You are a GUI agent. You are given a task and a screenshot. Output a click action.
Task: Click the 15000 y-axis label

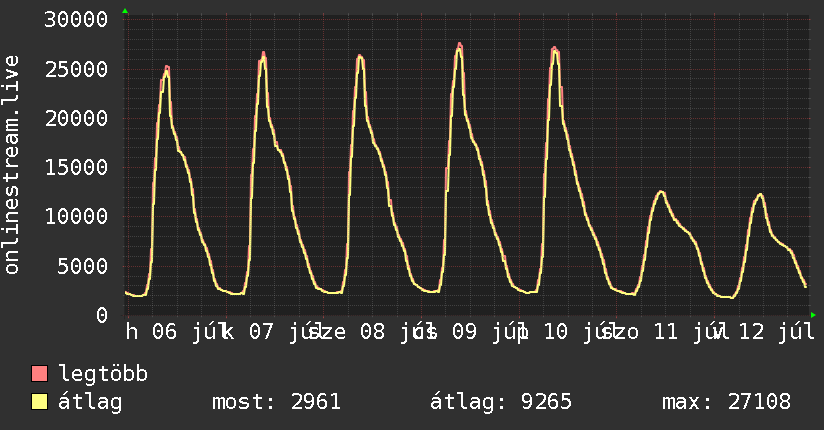point(76,168)
